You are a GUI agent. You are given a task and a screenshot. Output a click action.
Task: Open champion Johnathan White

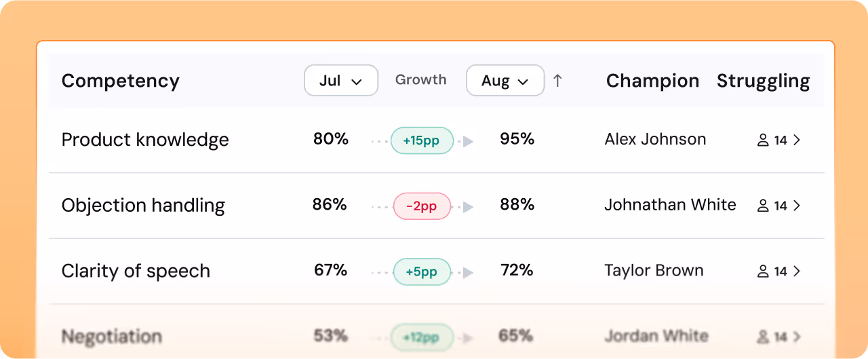click(x=670, y=205)
